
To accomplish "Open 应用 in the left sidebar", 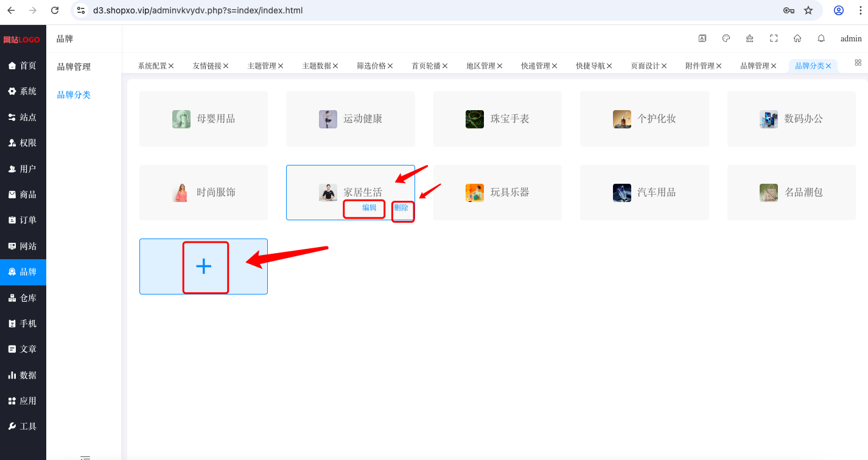I will pos(23,401).
